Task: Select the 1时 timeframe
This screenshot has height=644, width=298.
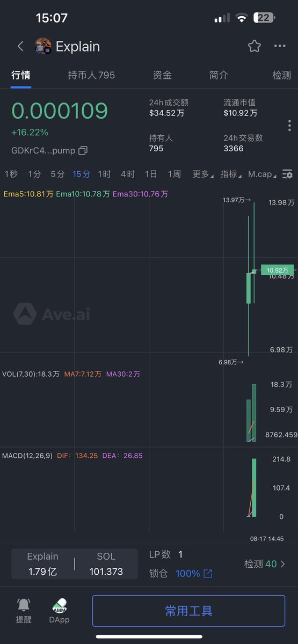Action: click(104, 174)
